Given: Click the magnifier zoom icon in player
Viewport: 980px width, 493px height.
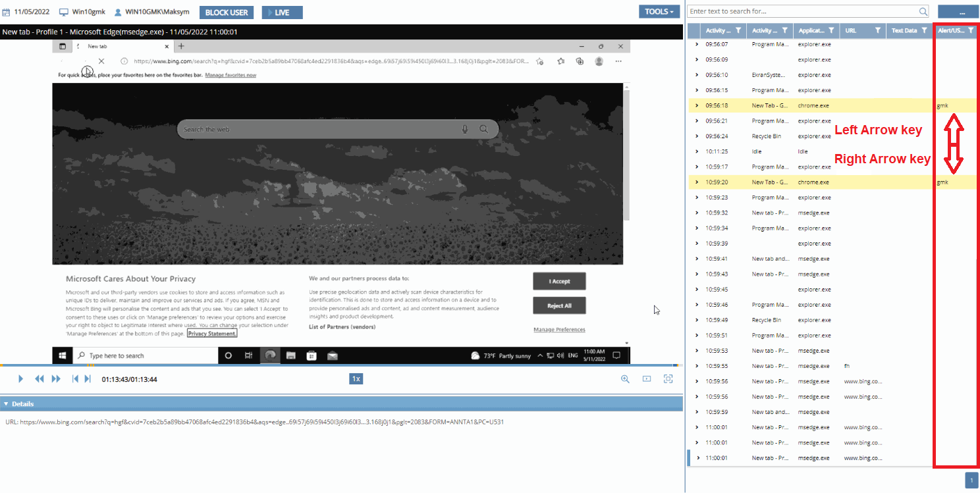Looking at the screenshot, I should 625,379.
